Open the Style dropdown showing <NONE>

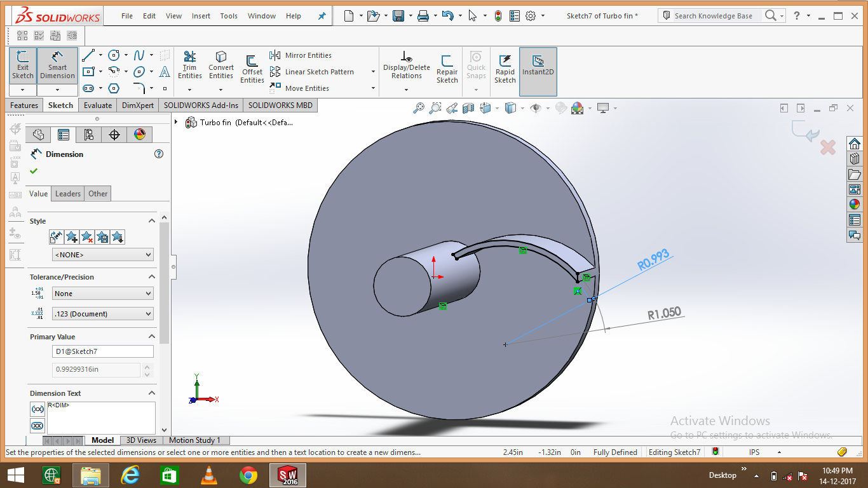102,254
